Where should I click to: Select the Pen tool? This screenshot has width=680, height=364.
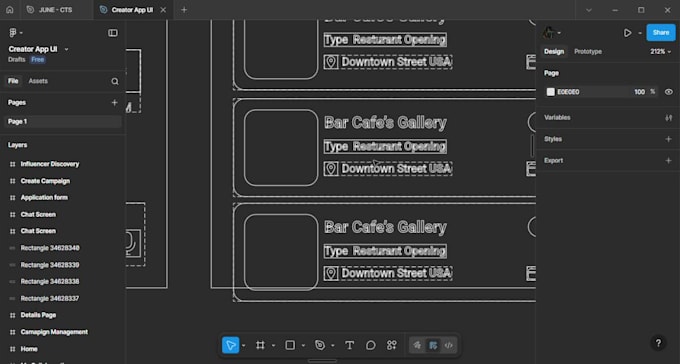point(320,345)
